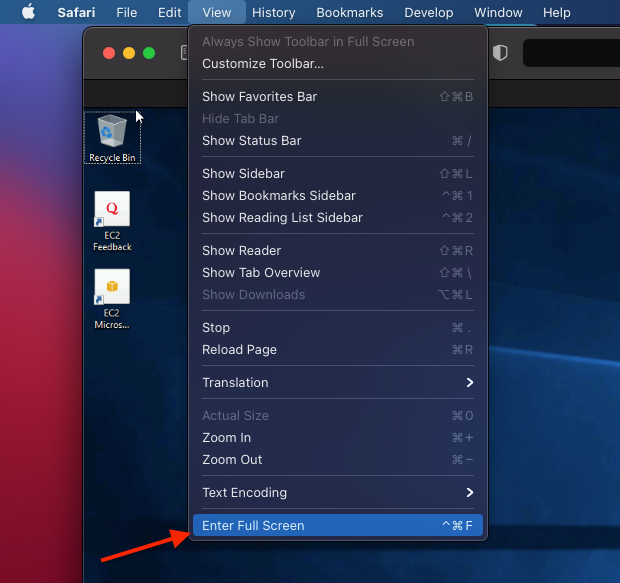Image resolution: width=620 pixels, height=583 pixels.
Task: Choose Customize Toolbar… from View menu
Action: pyautogui.click(x=338, y=64)
